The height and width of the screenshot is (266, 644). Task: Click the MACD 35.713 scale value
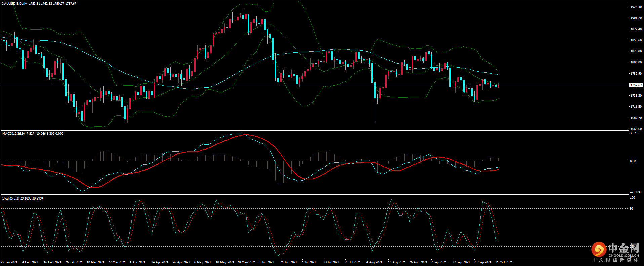[634, 133]
